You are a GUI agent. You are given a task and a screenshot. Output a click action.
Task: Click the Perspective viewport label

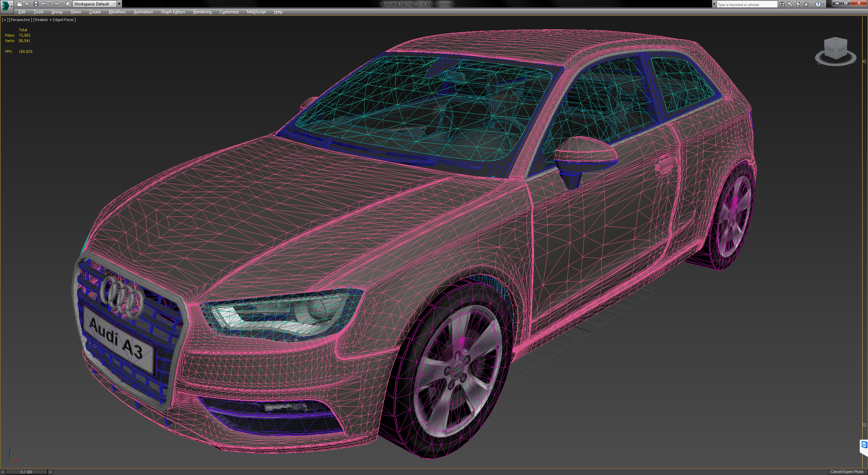click(21, 20)
